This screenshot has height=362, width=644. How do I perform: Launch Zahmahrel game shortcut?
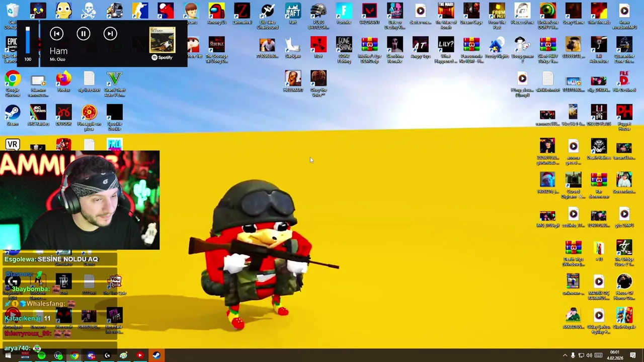(x=242, y=14)
